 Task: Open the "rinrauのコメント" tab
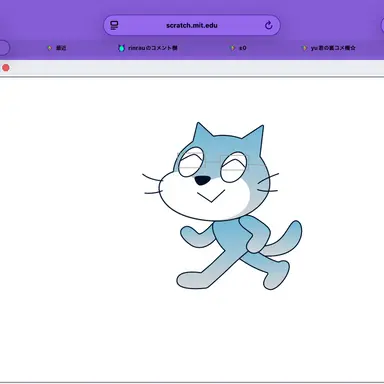(148, 48)
